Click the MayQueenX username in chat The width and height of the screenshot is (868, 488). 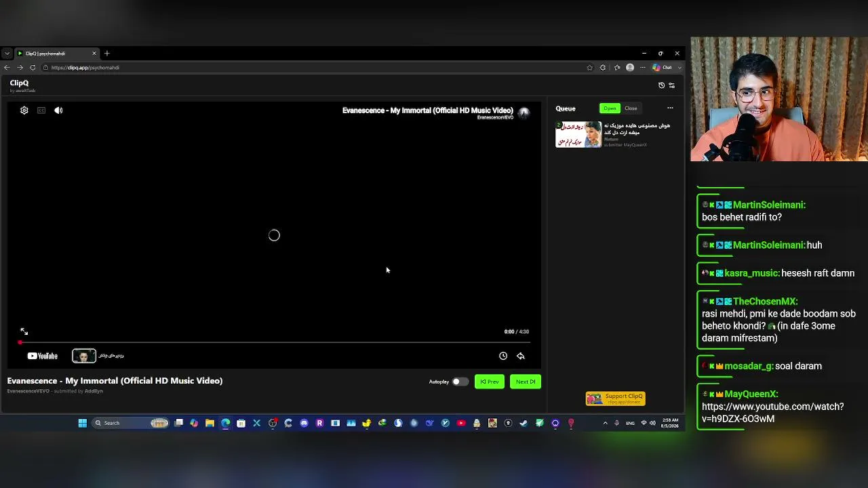tap(751, 394)
